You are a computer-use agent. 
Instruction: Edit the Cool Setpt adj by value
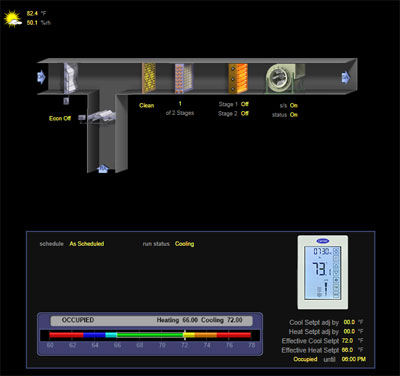349,322
